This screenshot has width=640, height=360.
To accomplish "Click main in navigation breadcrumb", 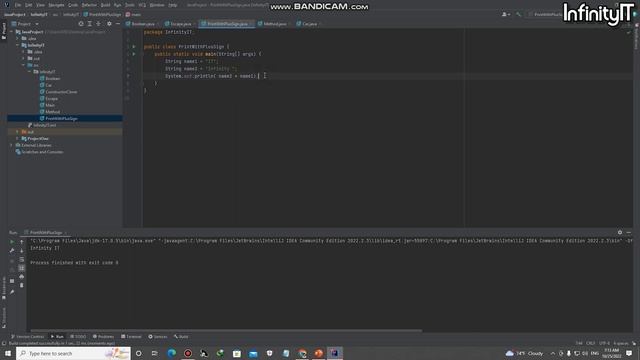I will pyautogui.click(x=133, y=14).
